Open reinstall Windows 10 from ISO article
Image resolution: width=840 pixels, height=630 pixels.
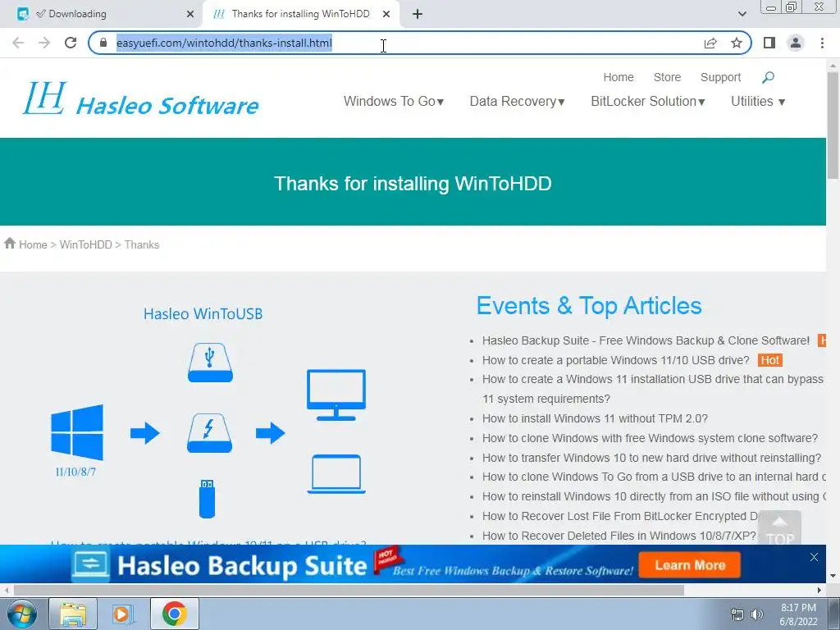point(654,496)
